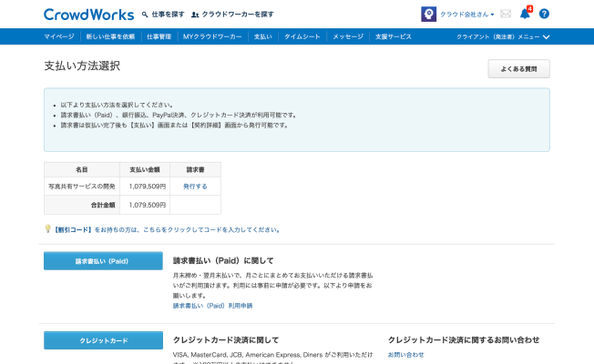The height and width of the screenshot is (364, 594).
Task: Click the 仕事を探す search icon
Action: coord(145,15)
